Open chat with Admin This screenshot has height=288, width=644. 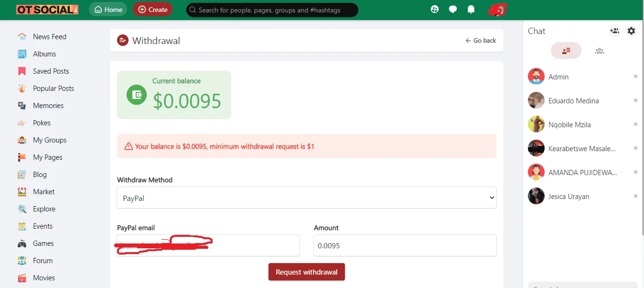[x=583, y=77]
